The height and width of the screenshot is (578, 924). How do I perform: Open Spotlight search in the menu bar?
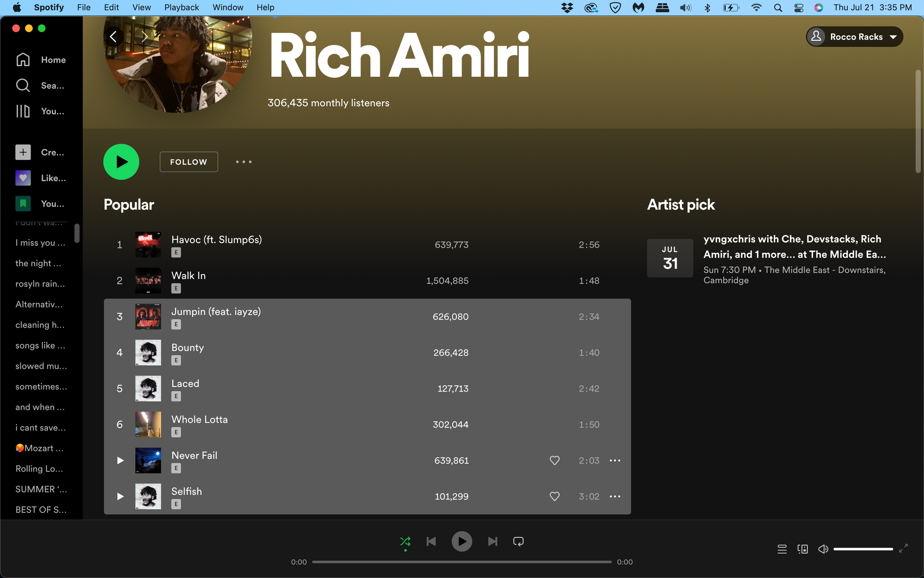coord(778,7)
